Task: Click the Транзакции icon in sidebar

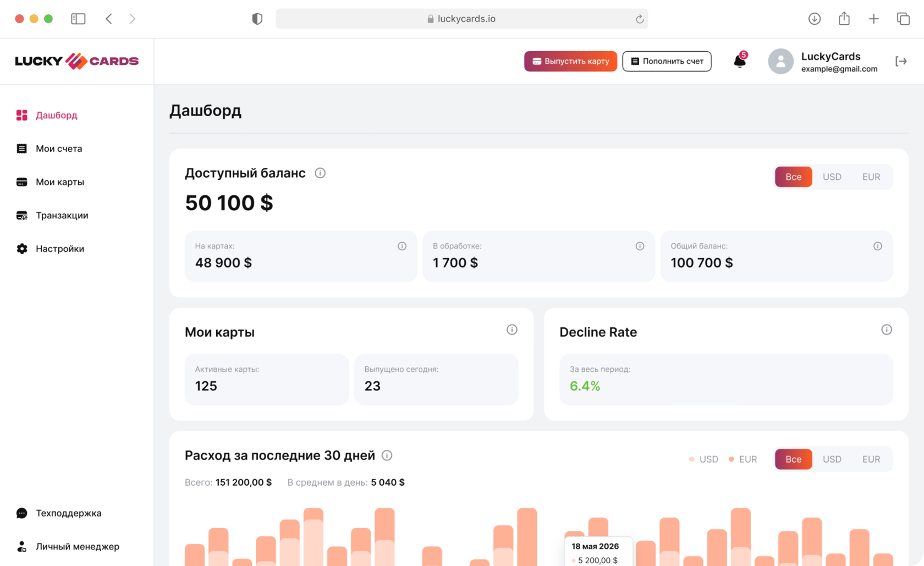Action: point(21,216)
